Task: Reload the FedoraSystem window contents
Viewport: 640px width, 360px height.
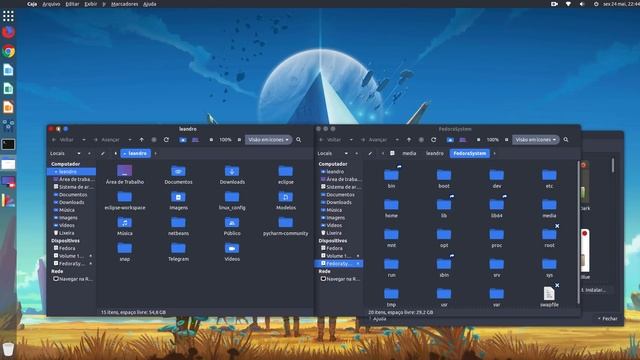Action: [433, 140]
